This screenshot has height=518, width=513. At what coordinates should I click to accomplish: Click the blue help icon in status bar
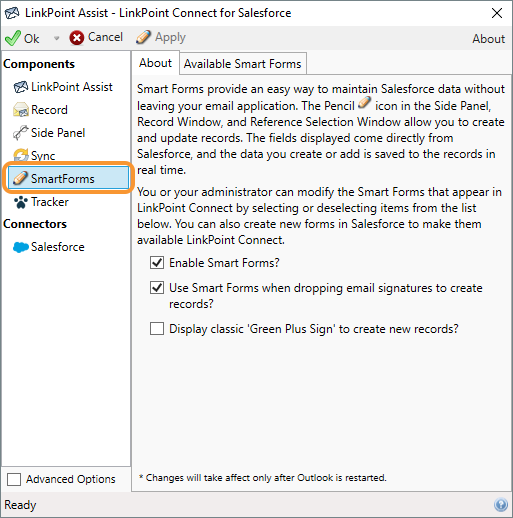tap(501, 505)
